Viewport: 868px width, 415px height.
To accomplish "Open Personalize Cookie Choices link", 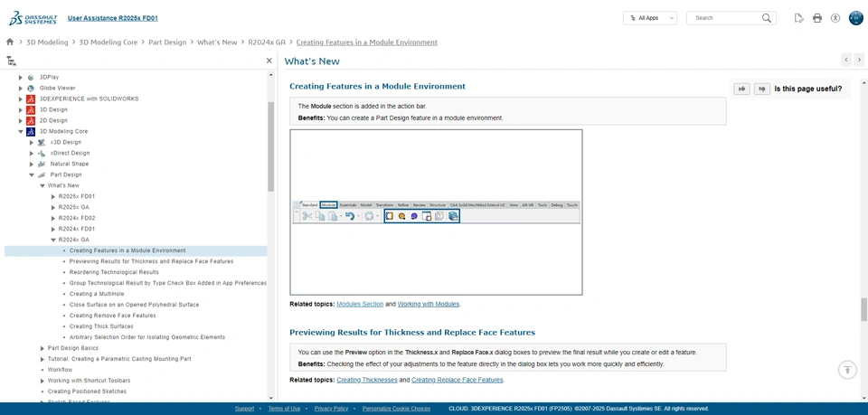I will 396,409.
